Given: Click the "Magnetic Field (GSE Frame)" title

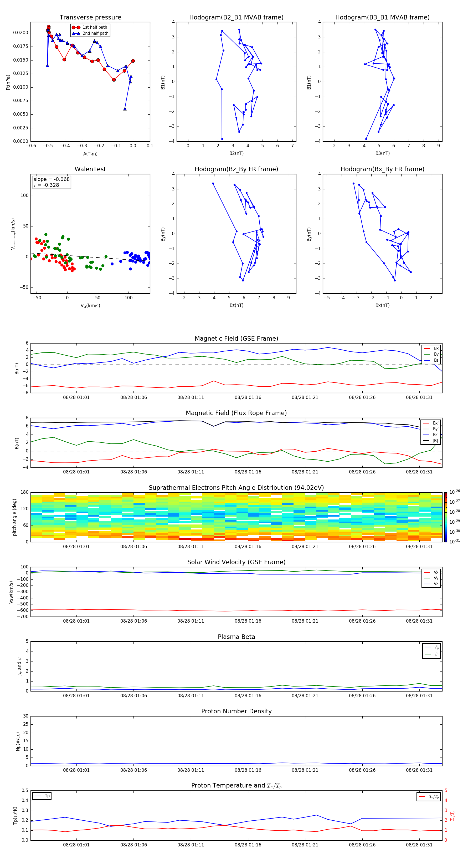Looking at the screenshot, I should pos(236,339).
